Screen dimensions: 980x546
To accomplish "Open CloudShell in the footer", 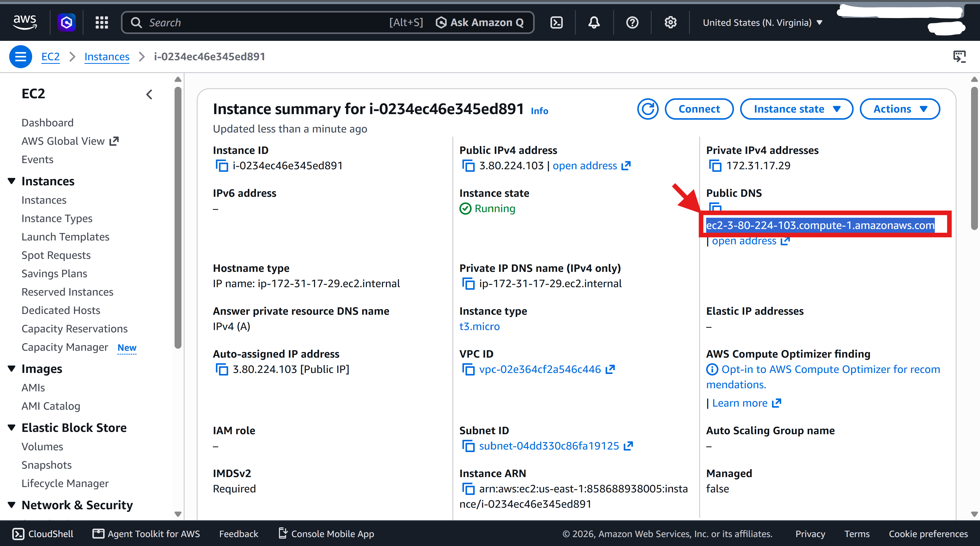I will click(43, 534).
